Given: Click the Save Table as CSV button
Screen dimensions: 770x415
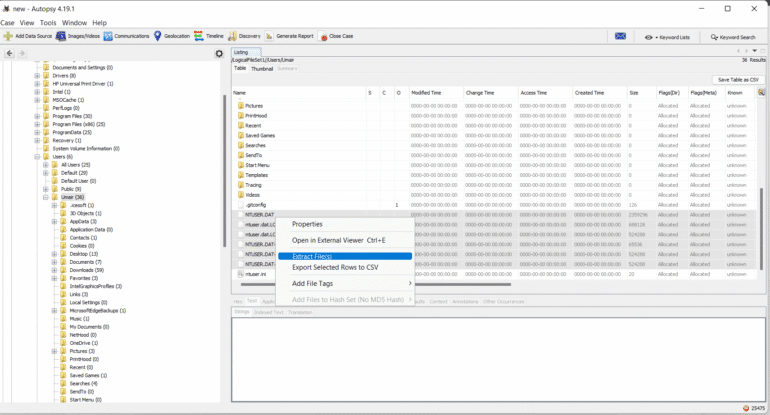Looking at the screenshot, I should tap(738, 79).
